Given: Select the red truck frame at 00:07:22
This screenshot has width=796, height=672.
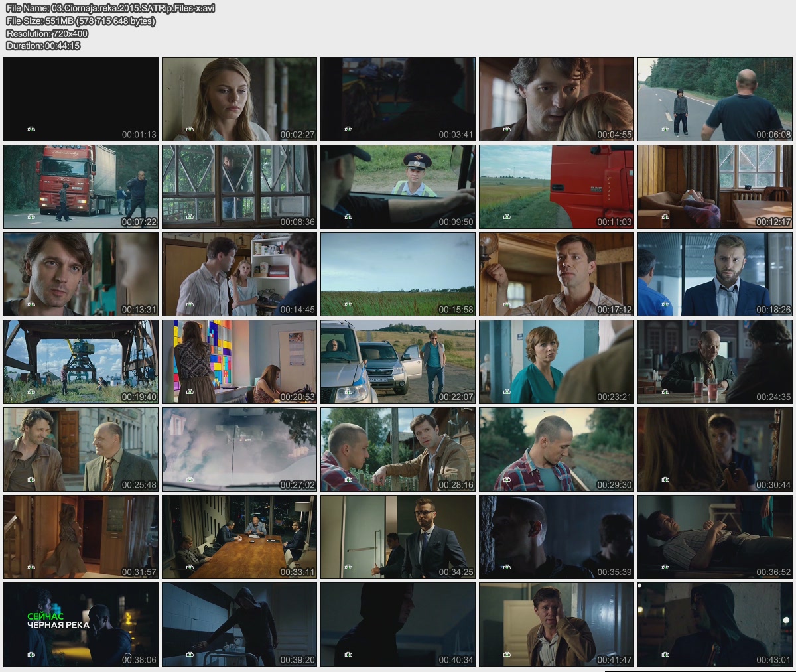Looking at the screenshot, I should [x=81, y=186].
